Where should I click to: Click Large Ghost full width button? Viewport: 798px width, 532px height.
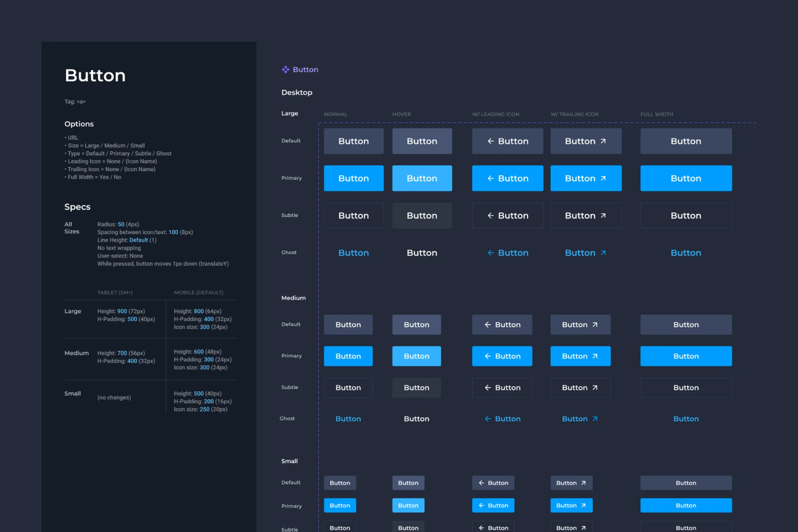[686, 253]
